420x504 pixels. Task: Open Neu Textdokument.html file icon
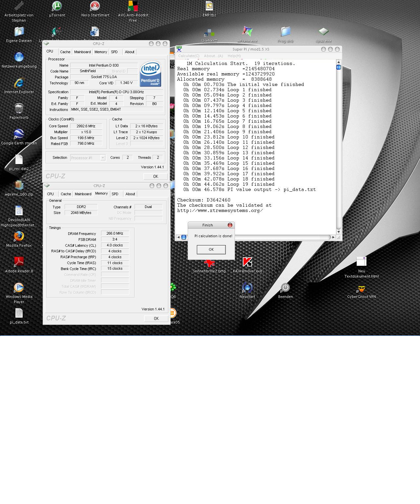[361, 267]
